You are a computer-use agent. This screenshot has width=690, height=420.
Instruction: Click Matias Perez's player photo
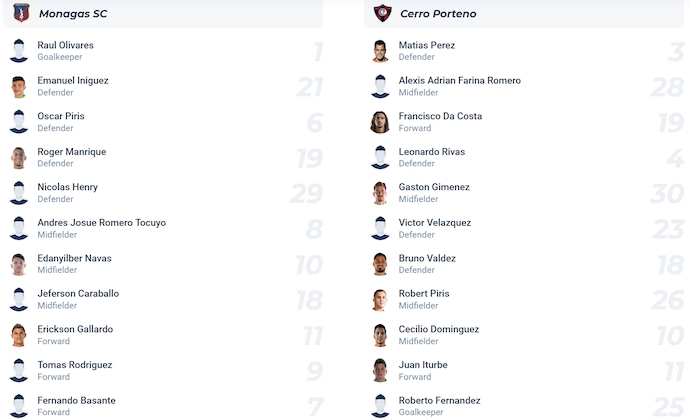(380, 51)
